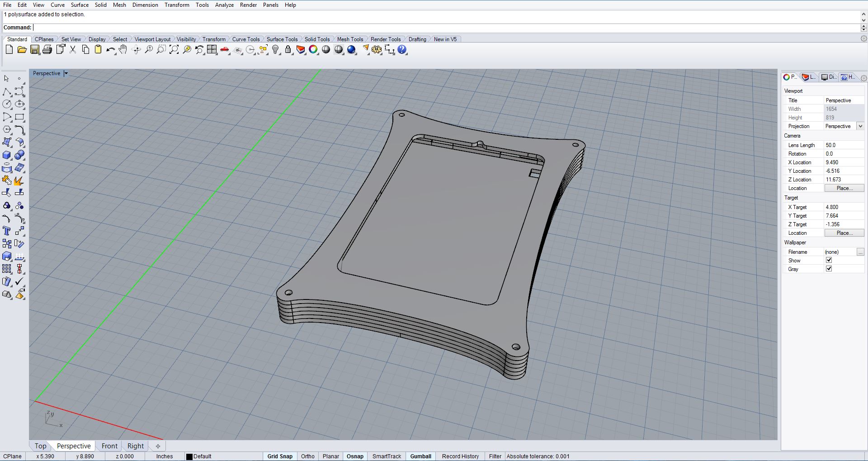Screen dimensions: 868x461
Task: Open Edit Layers from the toolbar
Action: coord(301,50)
